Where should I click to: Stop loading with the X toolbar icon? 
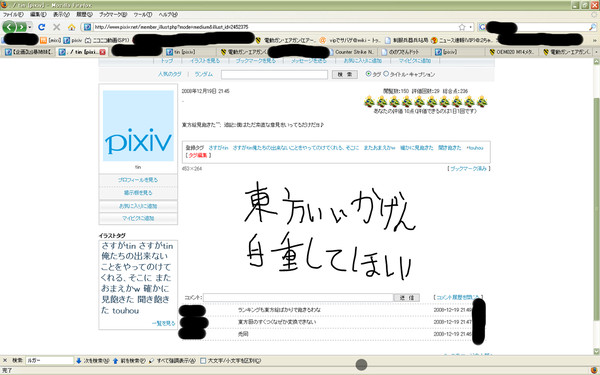57,27
